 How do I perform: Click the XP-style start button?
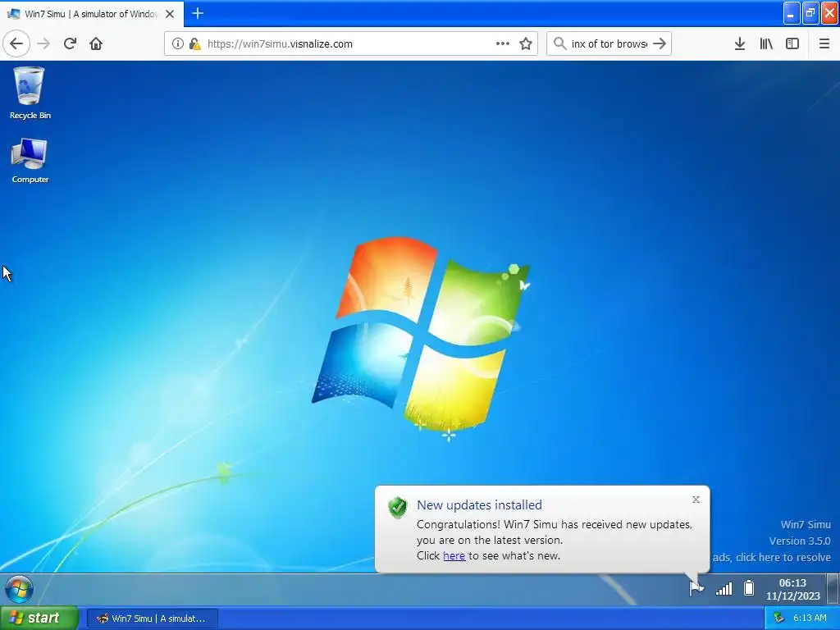pos(39,619)
